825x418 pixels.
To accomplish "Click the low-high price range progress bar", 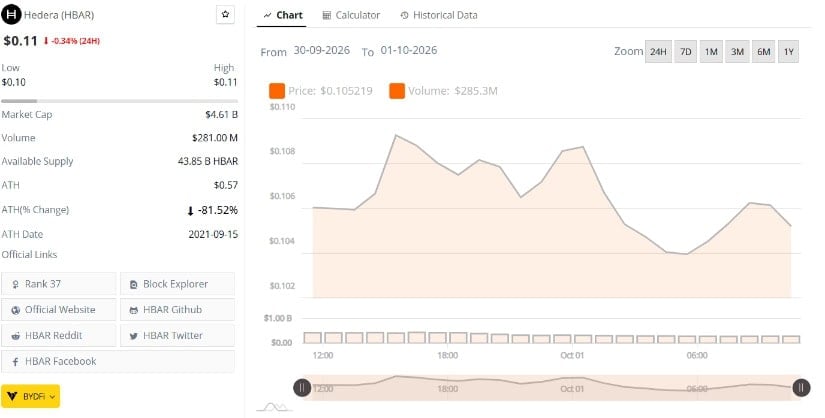I will (119, 101).
